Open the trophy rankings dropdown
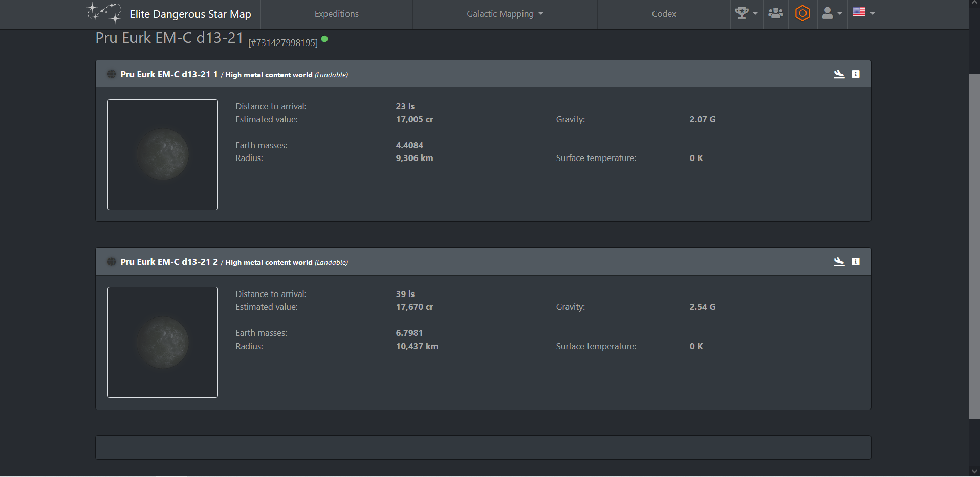This screenshot has height=477, width=980. (x=746, y=14)
